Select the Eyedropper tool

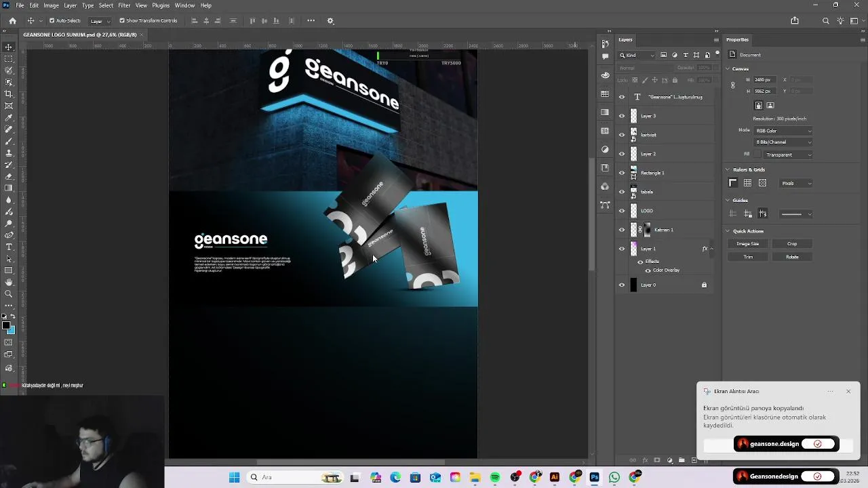[x=9, y=117]
